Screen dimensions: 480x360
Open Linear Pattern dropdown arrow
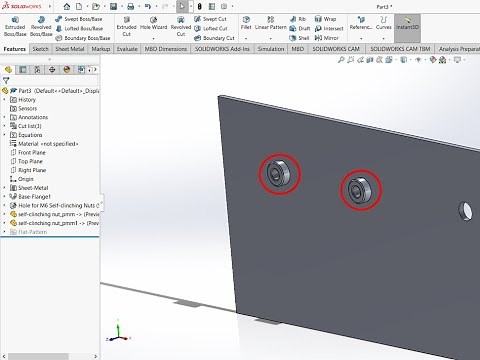(271, 39)
